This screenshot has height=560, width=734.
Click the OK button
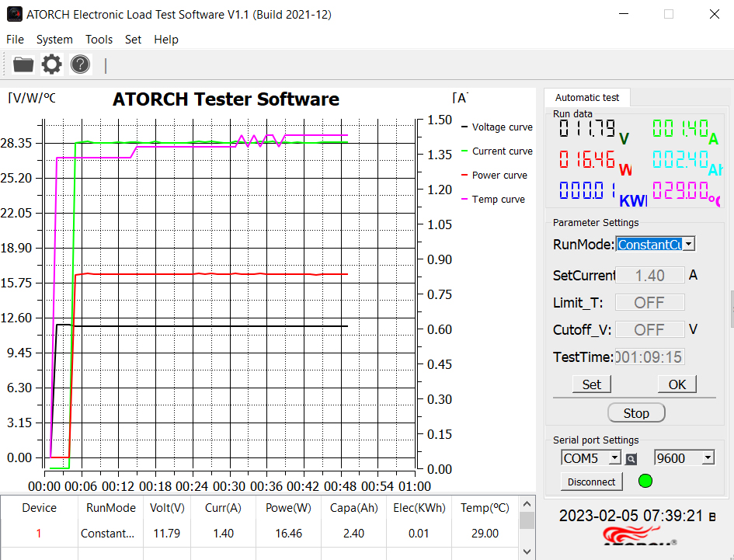coord(677,384)
